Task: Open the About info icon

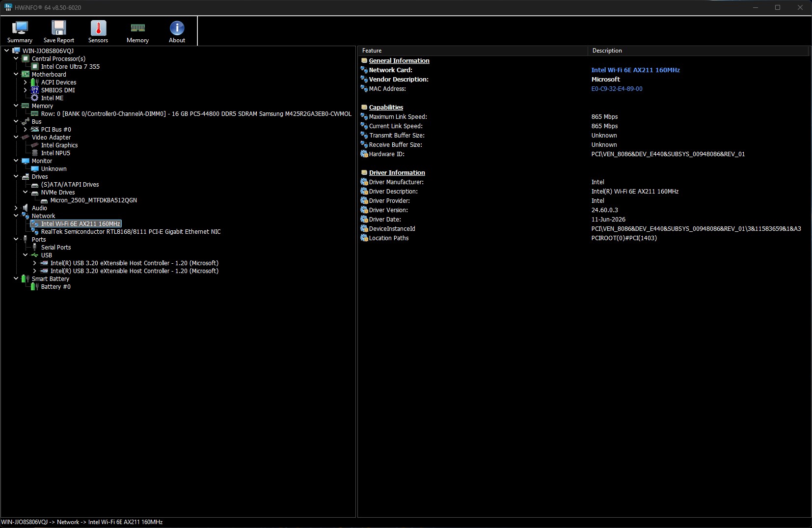Action: coord(177,28)
